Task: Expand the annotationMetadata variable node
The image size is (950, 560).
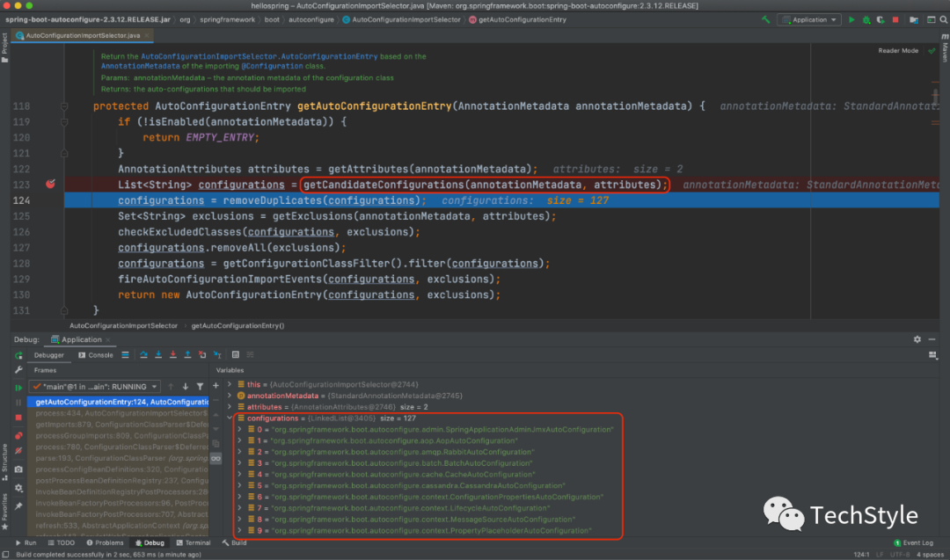Action: pyautogui.click(x=230, y=396)
